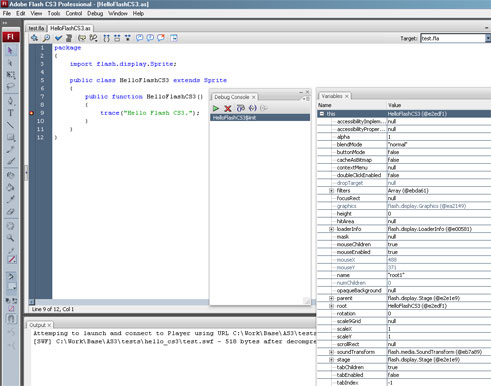Close the Debug Console tab
Screen dimensions: 491x386
tap(254, 97)
